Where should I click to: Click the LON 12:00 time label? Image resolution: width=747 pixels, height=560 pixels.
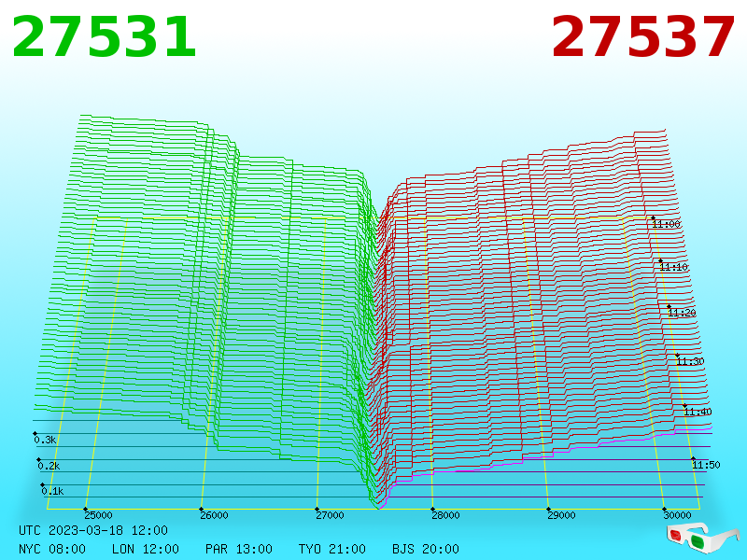tap(146, 549)
